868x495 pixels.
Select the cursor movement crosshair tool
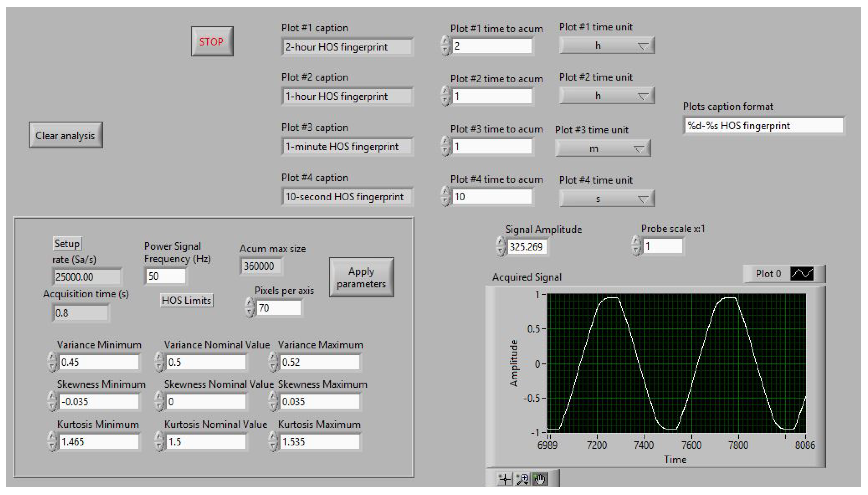point(505,479)
